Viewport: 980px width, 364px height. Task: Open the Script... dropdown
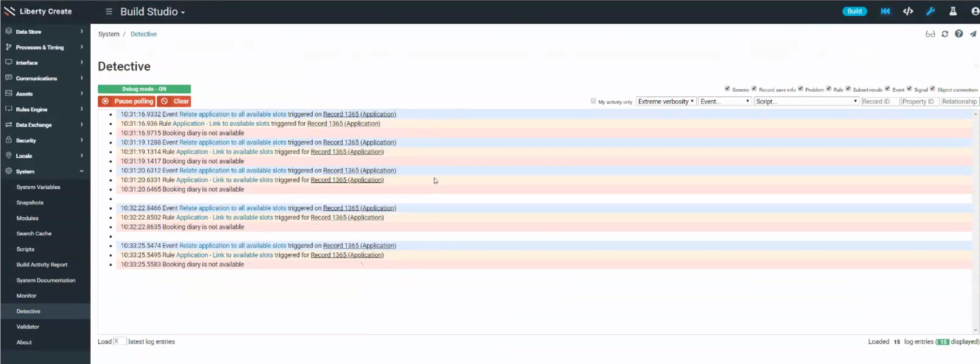(x=807, y=101)
